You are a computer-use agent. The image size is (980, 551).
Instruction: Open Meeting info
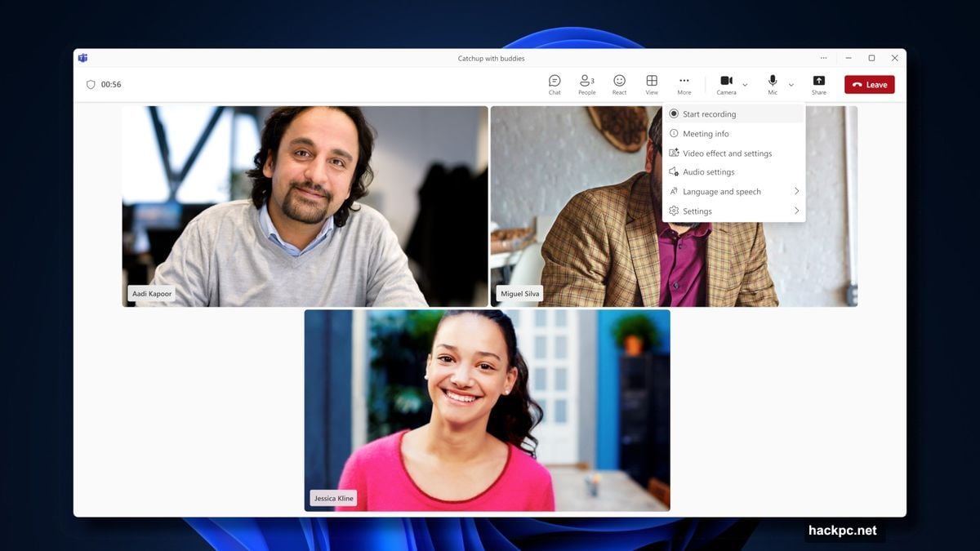tap(706, 133)
